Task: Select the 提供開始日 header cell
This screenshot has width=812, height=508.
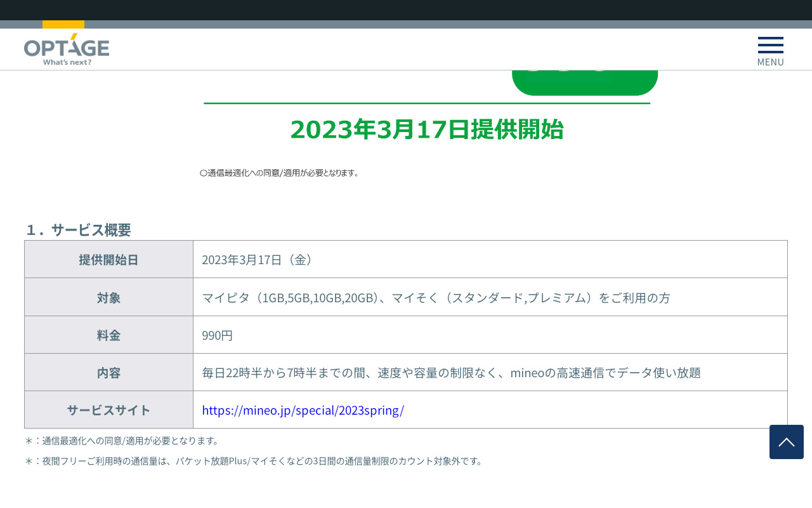Action: [x=108, y=260]
